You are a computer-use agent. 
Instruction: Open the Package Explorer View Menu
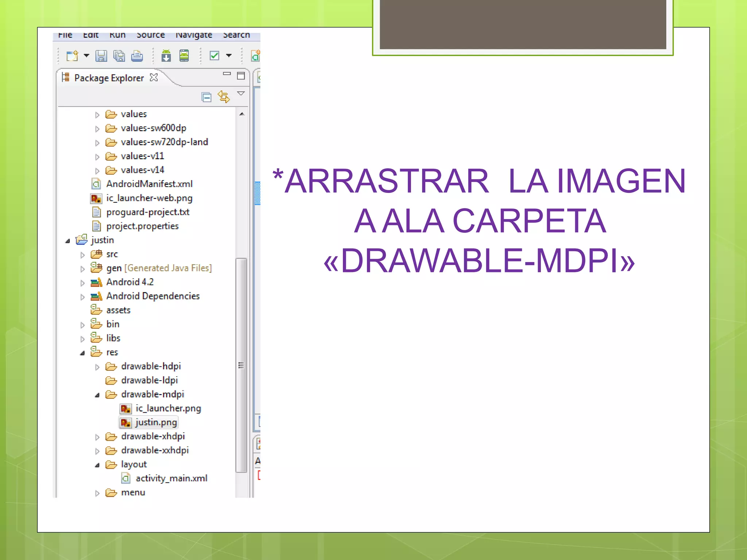241,94
